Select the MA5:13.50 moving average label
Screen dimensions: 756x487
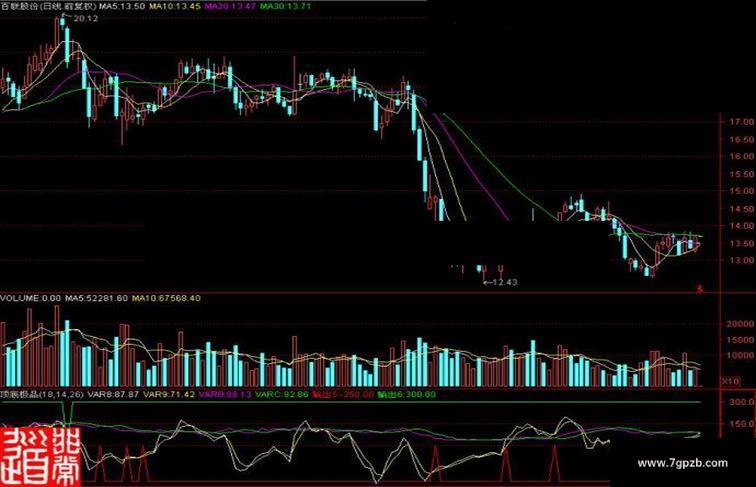click(x=122, y=6)
